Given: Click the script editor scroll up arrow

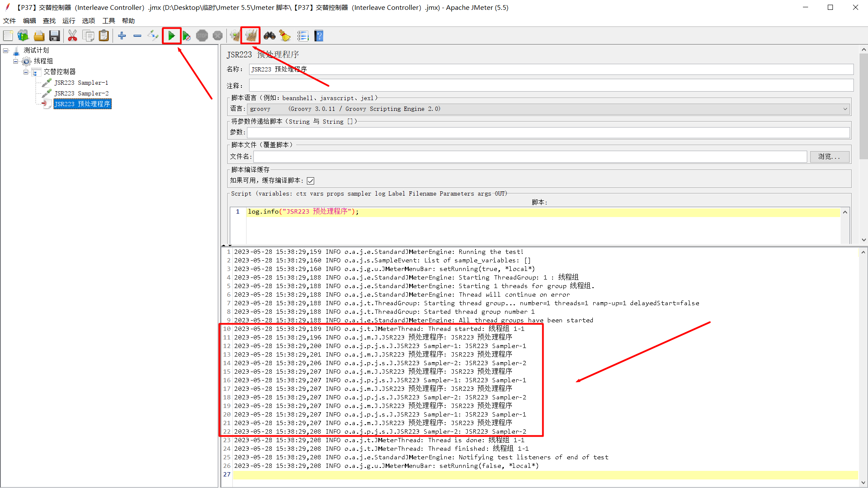Looking at the screenshot, I should [845, 212].
